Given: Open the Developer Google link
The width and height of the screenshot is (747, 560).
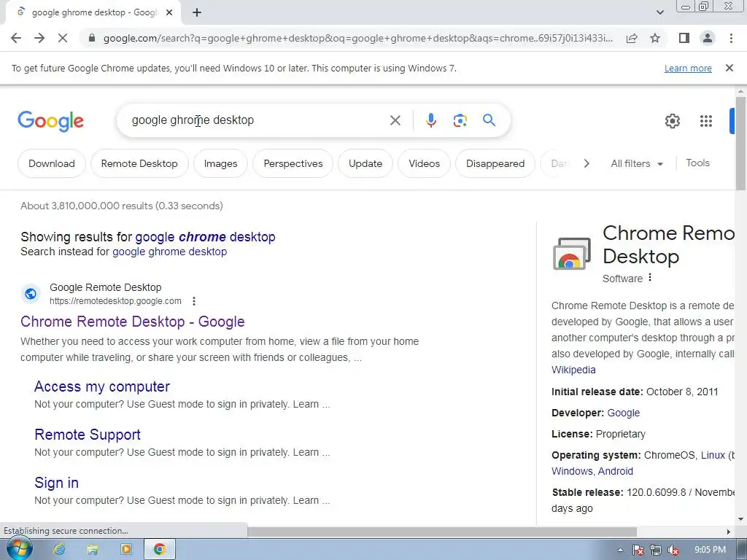Looking at the screenshot, I should 623,413.
